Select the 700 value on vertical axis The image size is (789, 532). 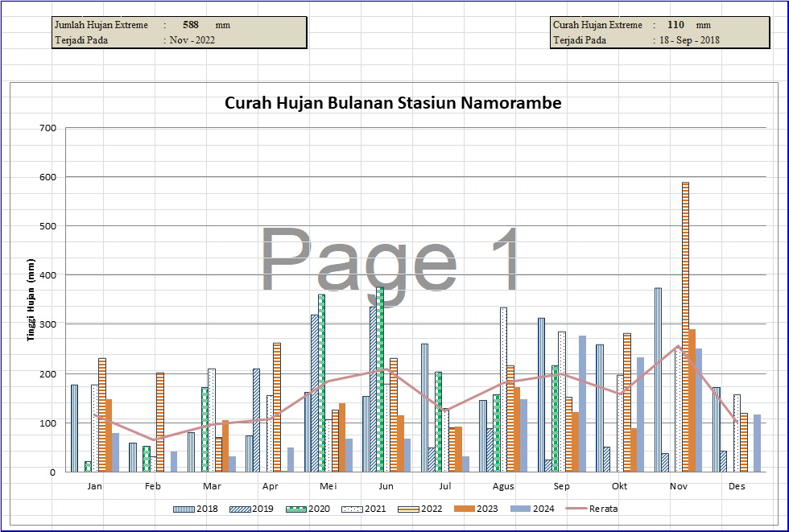pos(47,127)
